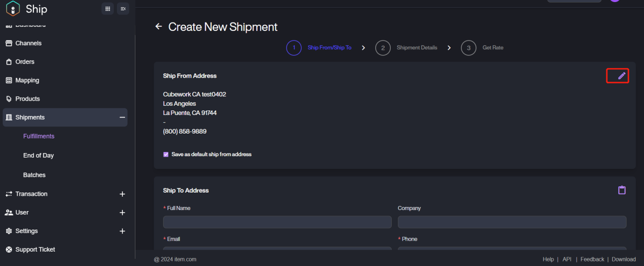
Task: Open the Orders menu item
Action: click(x=25, y=62)
